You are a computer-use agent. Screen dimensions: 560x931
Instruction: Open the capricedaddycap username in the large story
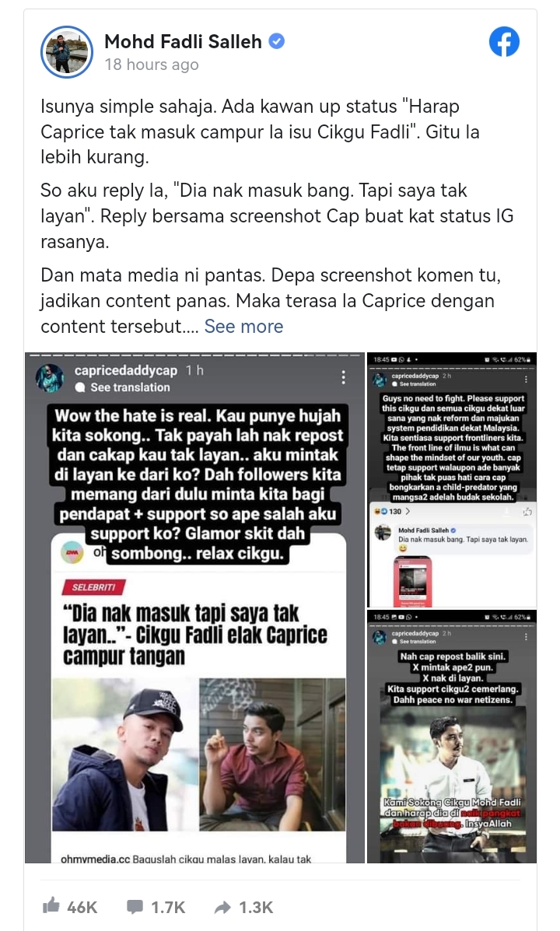[x=126, y=370]
